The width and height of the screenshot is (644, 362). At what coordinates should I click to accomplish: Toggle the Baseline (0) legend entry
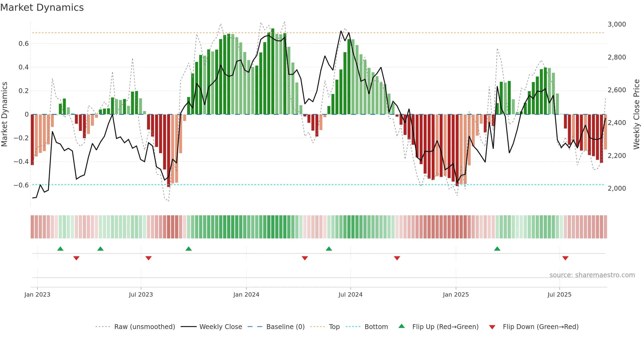[x=276, y=327]
